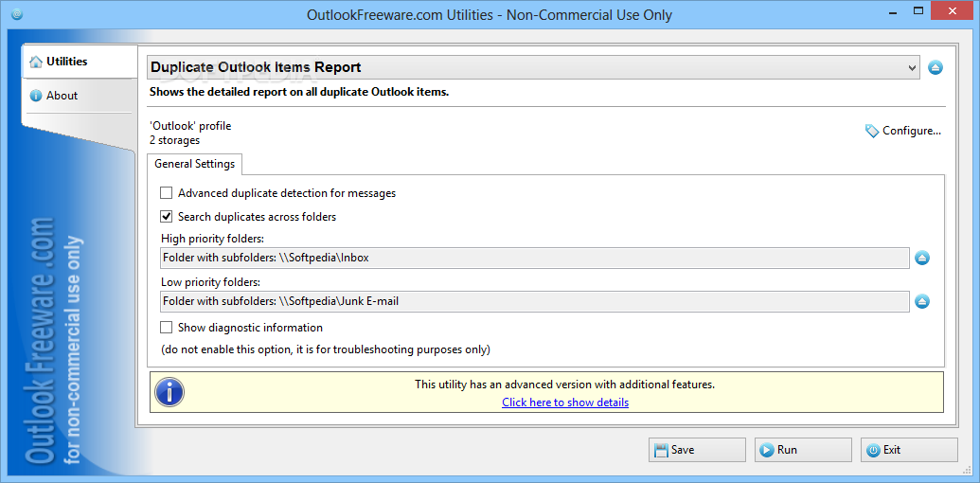Open Configure... profile settings
This screenshot has width=980, height=483.
(903, 131)
